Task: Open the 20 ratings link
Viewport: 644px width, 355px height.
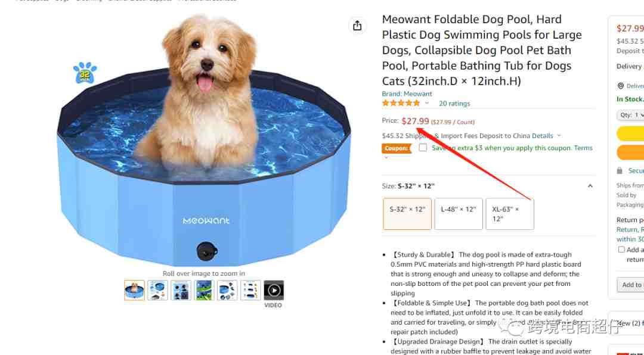Action: click(x=454, y=104)
